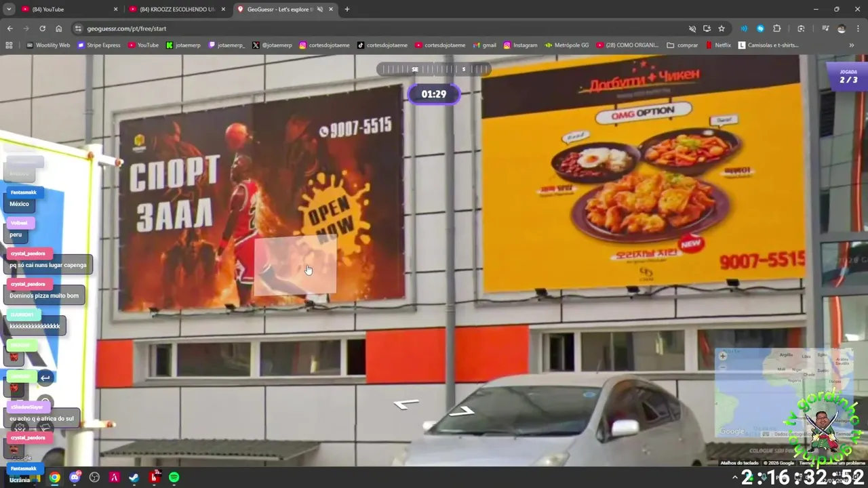The width and height of the screenshot is (868, 488).
Task: Open the Stripe Express bookmark
Action: (x=99, y=45)
